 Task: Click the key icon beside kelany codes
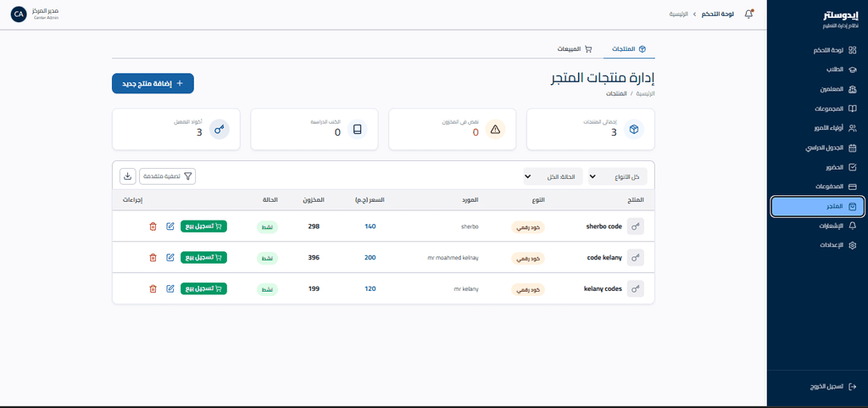(x=636, y=288)
